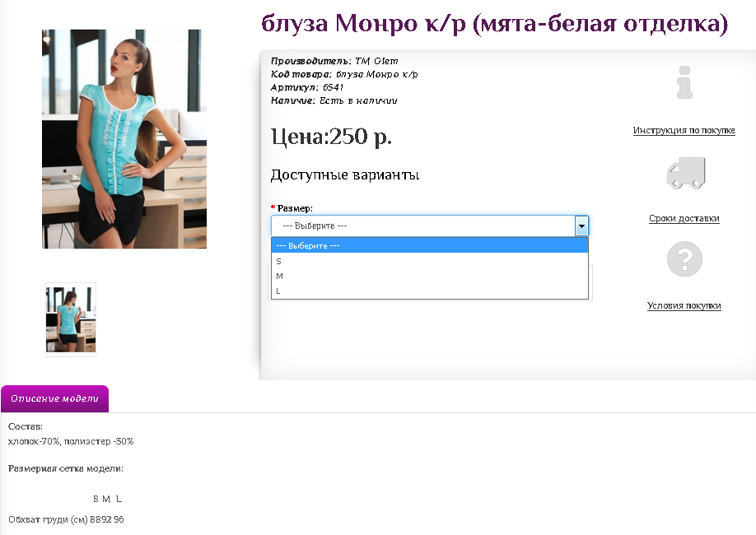Click the Размерная сетка модели heading
This screenshot has height=535, width=756.
point(66,468)
